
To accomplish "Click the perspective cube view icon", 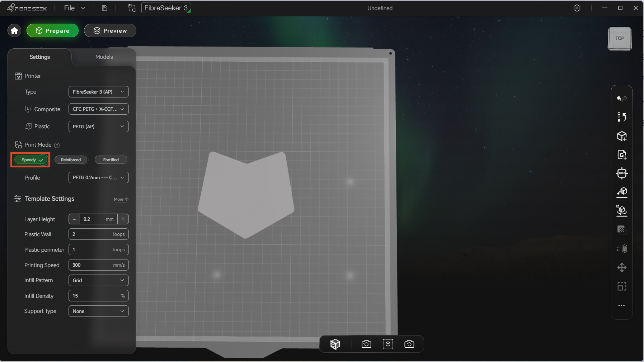I will [335, 344].
